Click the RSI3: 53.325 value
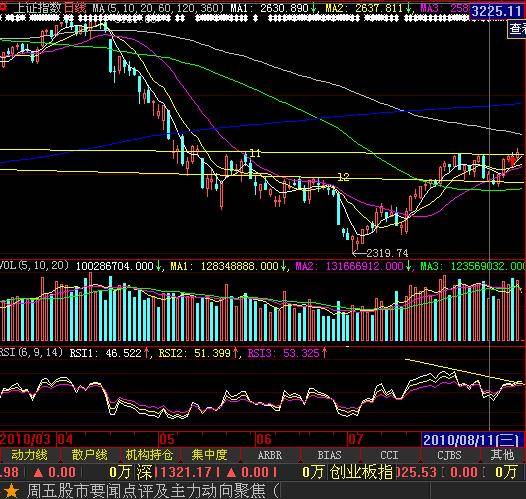Viewport: 526px width, 499px height. (284, 353)
